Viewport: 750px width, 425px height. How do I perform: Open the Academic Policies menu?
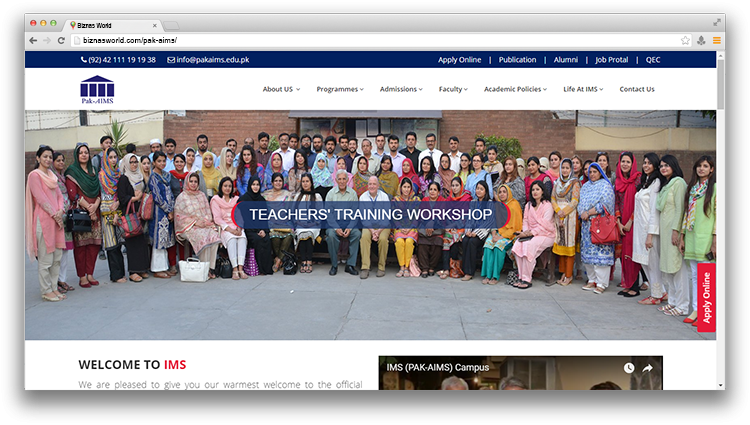pos(515,89)
